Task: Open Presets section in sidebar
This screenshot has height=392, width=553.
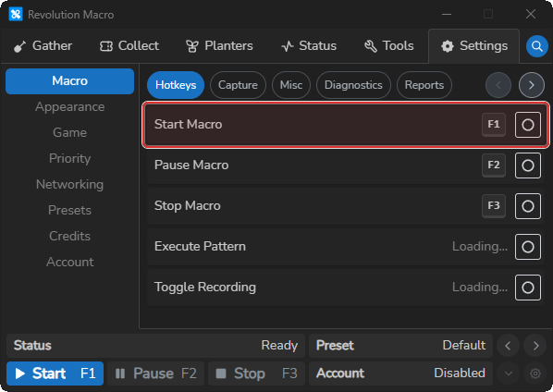Action: [x=70, y=210]
